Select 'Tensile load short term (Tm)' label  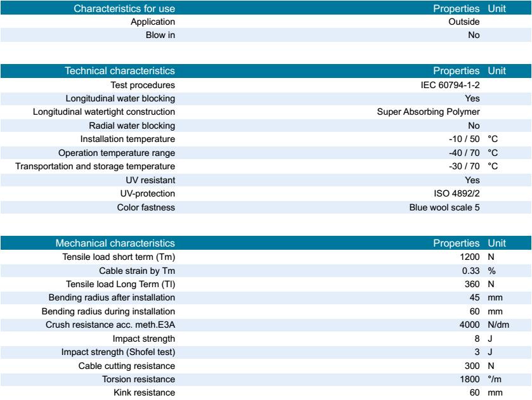point(119,257)
